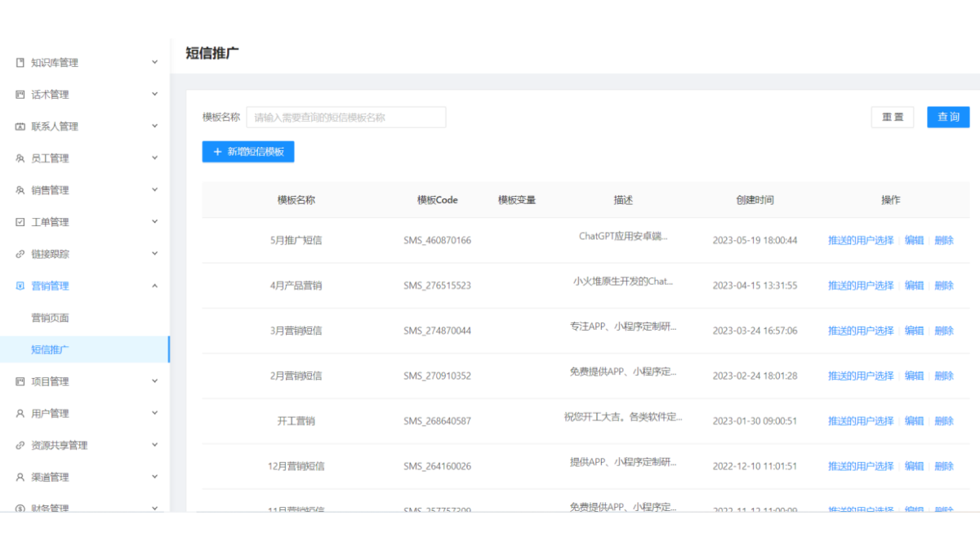Click the 新增短信模板 add button
The height and width of the screenshot is (551, 980).
[247, 152]
